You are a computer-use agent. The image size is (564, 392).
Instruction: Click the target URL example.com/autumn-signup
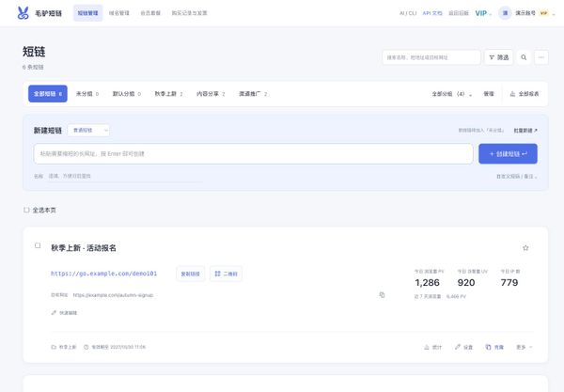point(113,295)
